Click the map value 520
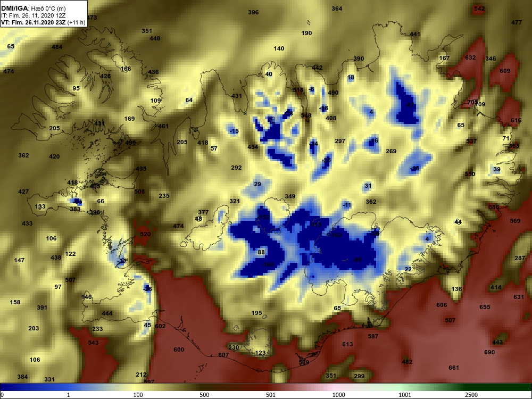Viewport: 532px width, 399px height. (145, 234)
